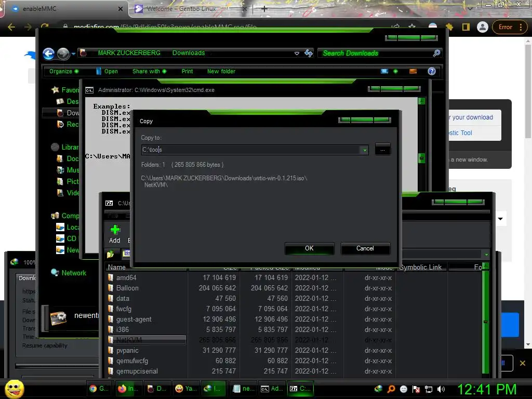The width and height of the screenshot is (532, 399).
Task: Open a new browser tab
Action: click(264, 9)
